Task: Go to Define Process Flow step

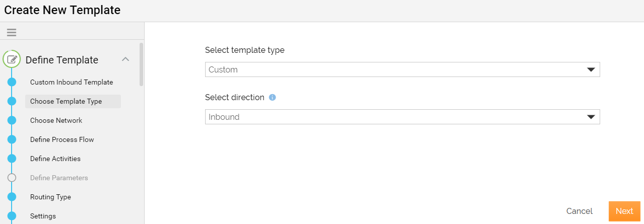Action: point(62,139)
